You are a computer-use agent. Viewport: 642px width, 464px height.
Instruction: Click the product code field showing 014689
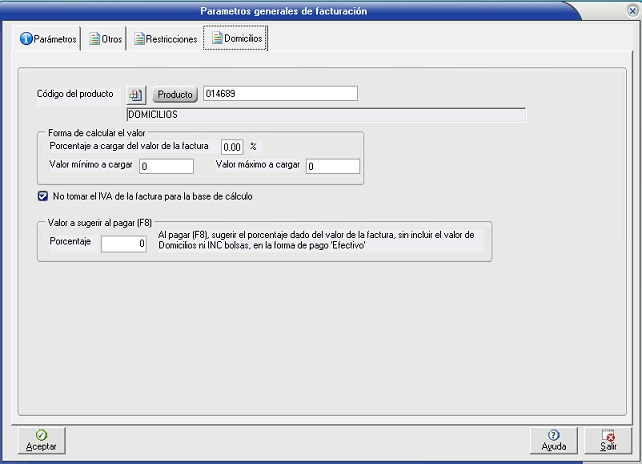pyautogui.click(x=279, y=94)
